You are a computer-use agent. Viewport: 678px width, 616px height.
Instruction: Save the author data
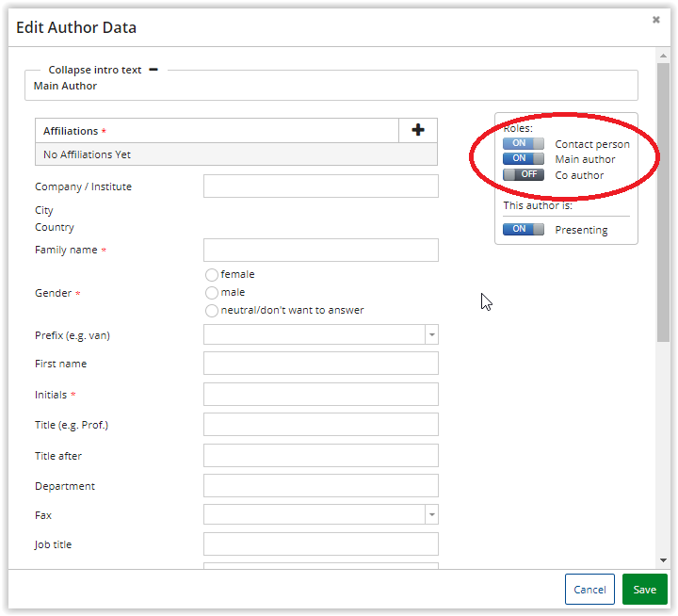point(644,590)
